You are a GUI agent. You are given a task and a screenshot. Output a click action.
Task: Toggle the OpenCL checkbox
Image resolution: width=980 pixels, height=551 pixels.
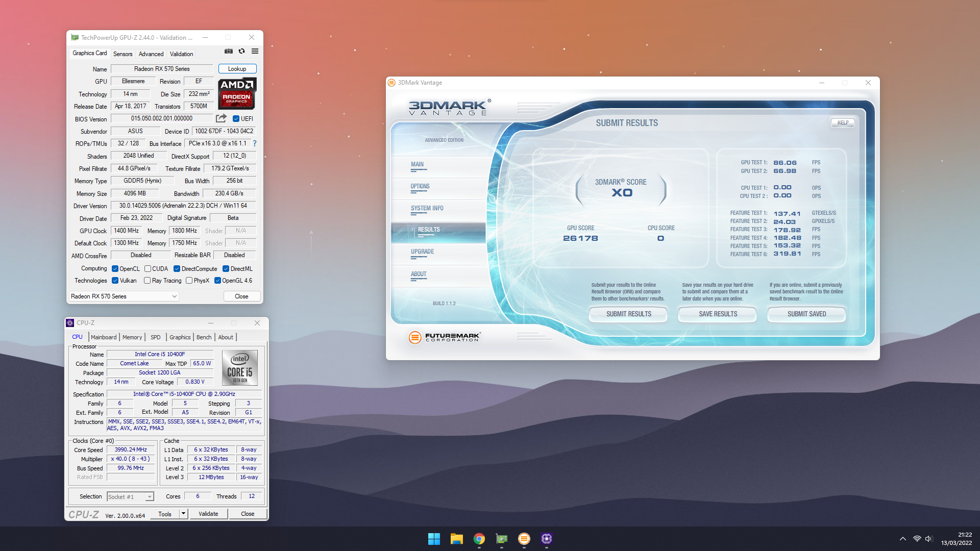coord(115,269)
